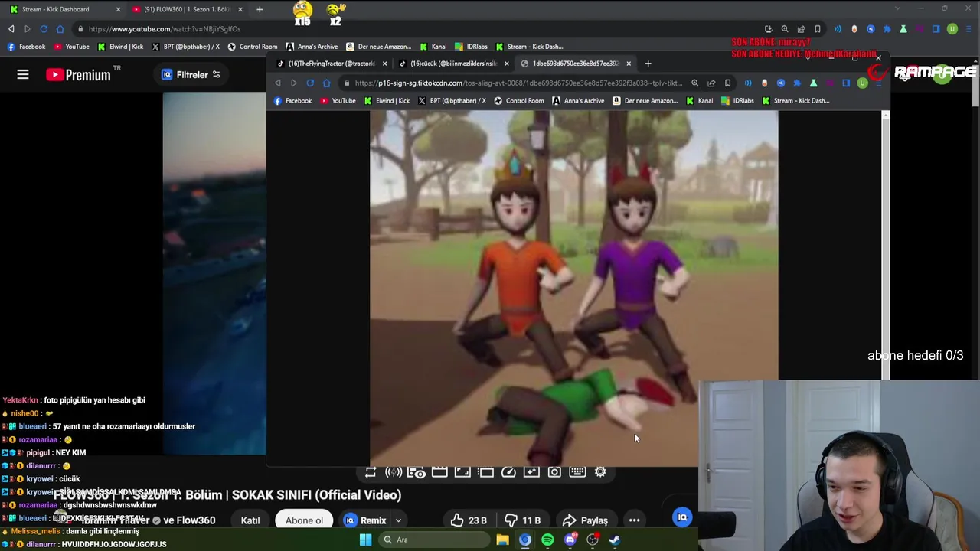Open Kanal bookmark in back window
Screen dimensions: 980x551
(433, 47)
